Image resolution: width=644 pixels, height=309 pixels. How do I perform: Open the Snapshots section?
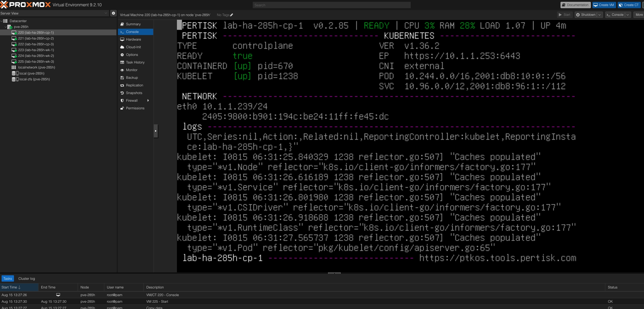pyautogui.click(x=136, y=93)
